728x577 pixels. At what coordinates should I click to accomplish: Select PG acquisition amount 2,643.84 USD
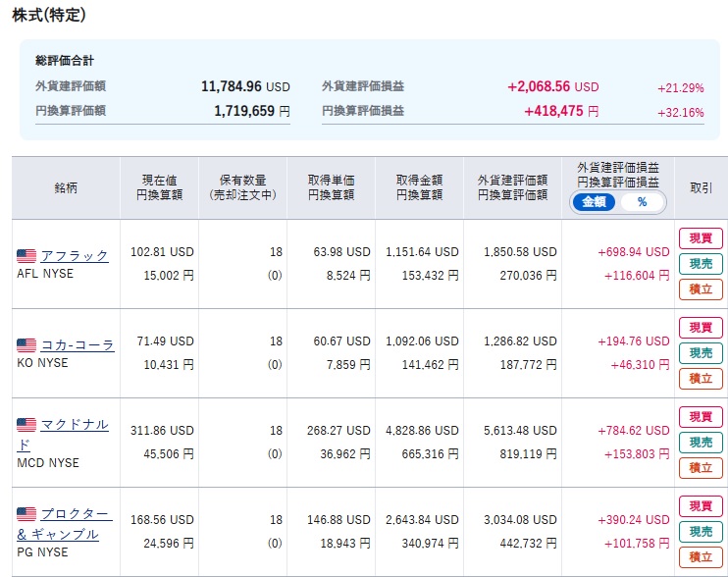coord(422,519)
